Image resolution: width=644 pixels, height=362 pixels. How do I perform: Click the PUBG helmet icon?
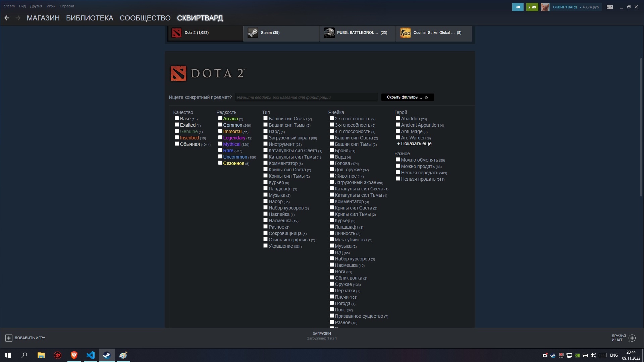(x=329, y=33)
